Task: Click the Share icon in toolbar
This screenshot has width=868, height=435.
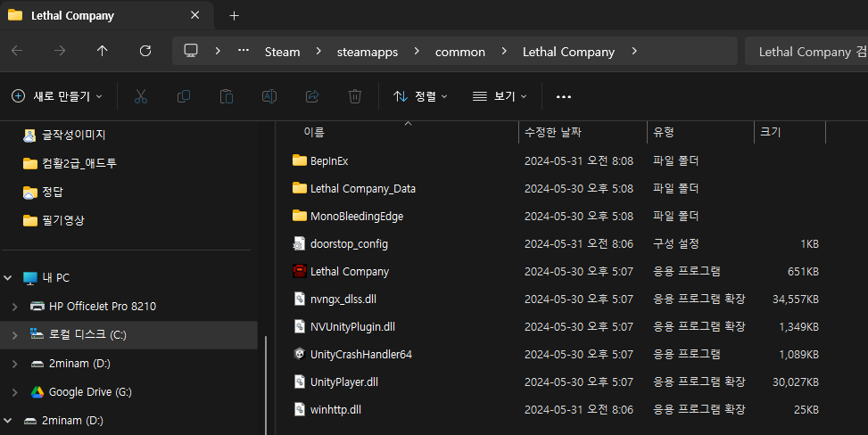Action: click(x=312, y=96)
